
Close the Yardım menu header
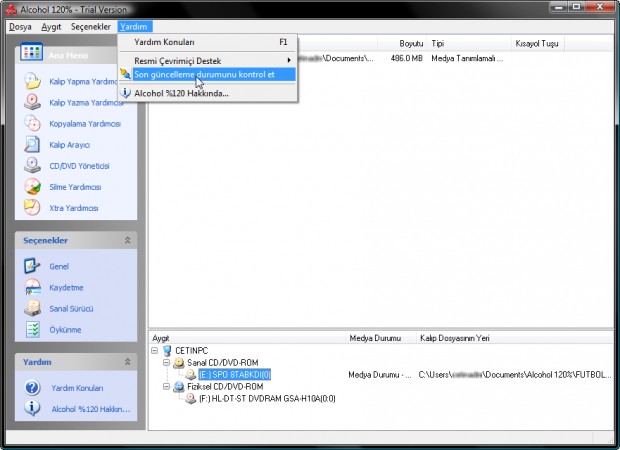point(134,26)
